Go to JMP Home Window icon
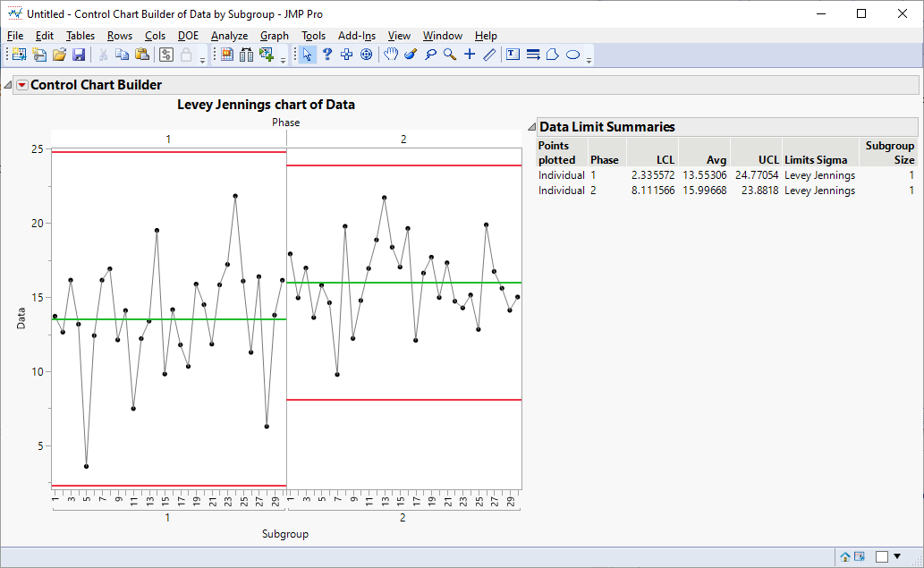The image size is (924, 568). point(846,556)
